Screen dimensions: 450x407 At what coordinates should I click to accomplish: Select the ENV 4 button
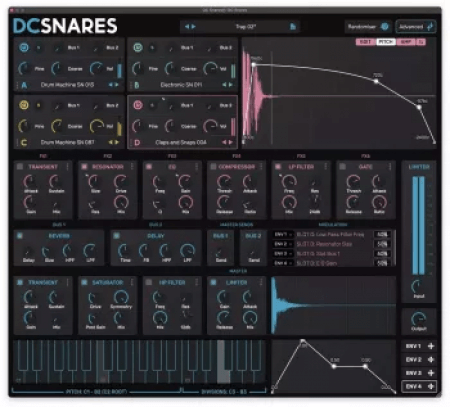[x=419, y=386]
